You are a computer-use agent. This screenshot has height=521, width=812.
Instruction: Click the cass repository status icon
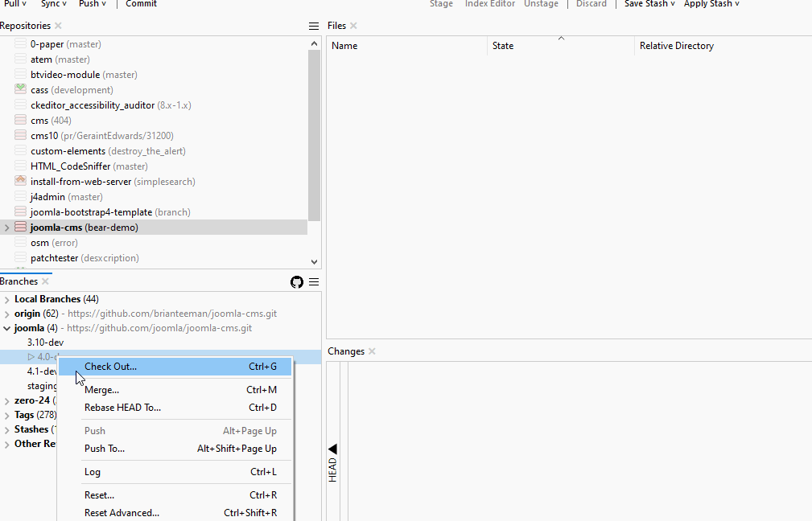click(x=20, y=89)
